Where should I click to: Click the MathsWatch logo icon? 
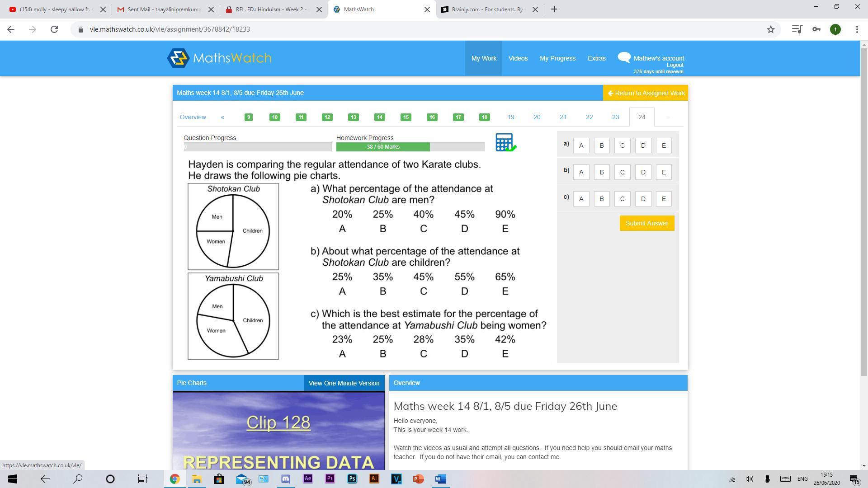(x=178, y=58)
